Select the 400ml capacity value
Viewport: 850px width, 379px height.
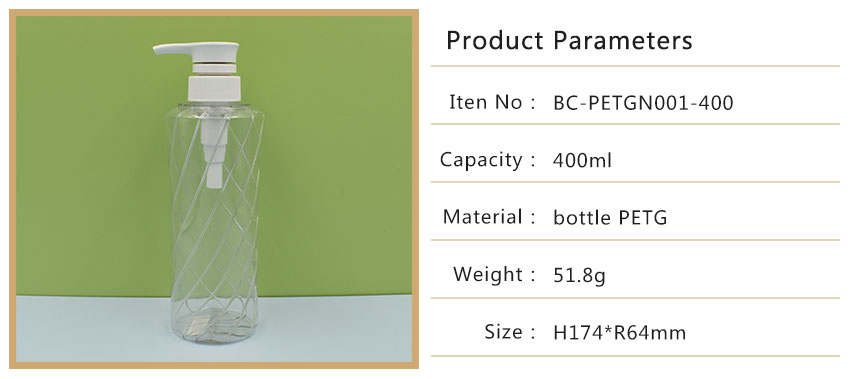click(582, 160)
